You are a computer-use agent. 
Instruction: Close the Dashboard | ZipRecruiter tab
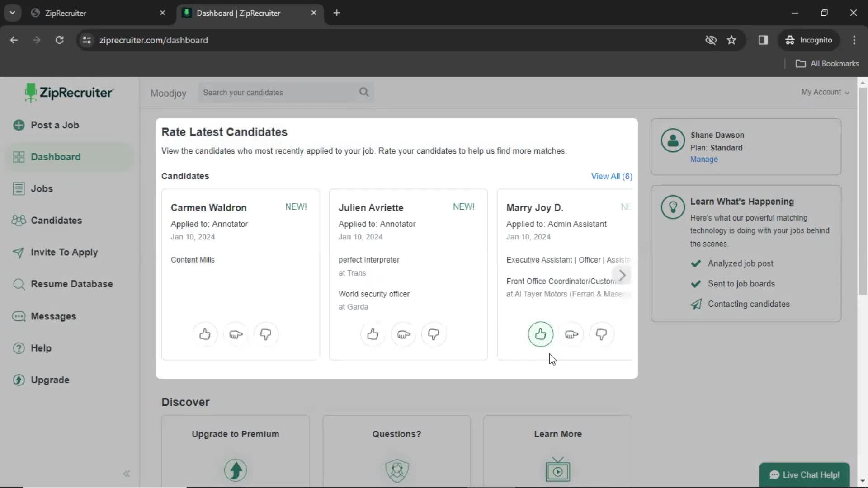(x=314, y=13)
